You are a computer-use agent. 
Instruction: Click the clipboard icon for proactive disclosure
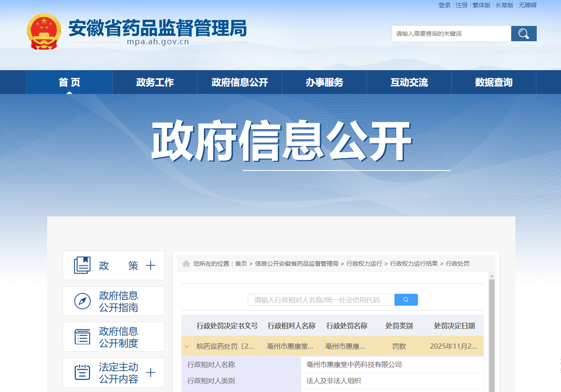tap(82, 372)
